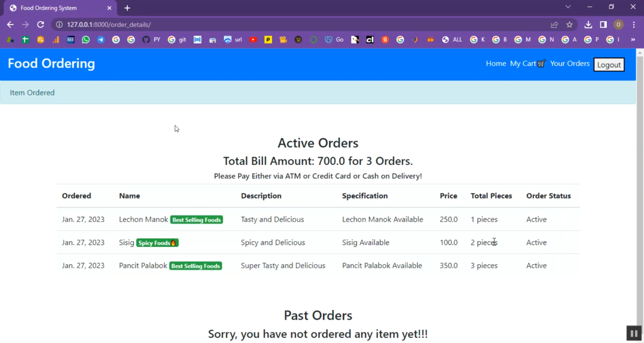Click the Specification column header
Image resolution: width=644 pixels, height=343 pixels.
click(x=365, y=196)
